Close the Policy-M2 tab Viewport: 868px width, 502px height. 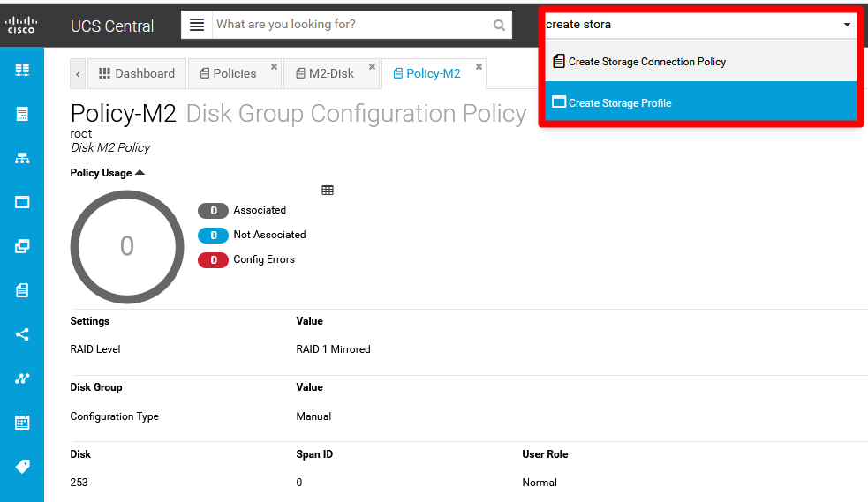point(479,66)
